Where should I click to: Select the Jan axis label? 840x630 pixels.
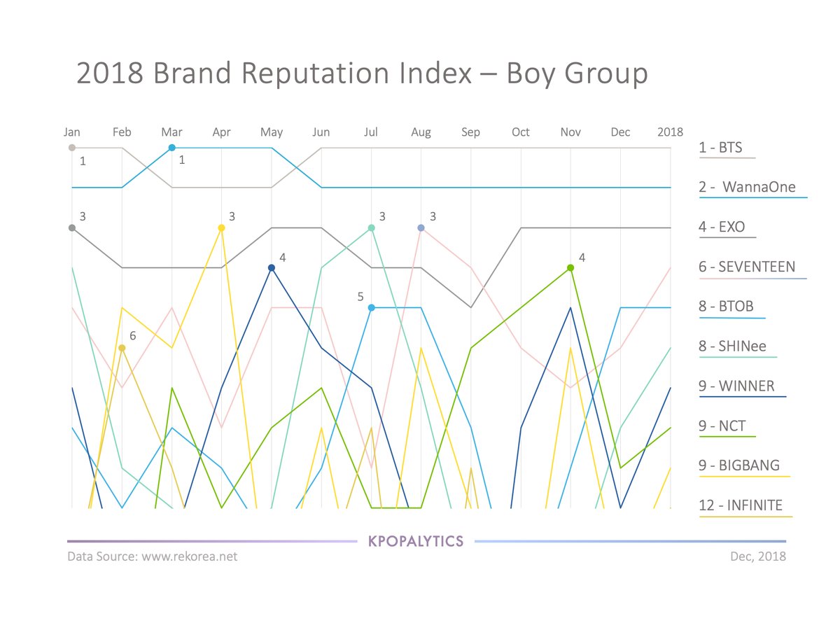(x=71, y=132)
